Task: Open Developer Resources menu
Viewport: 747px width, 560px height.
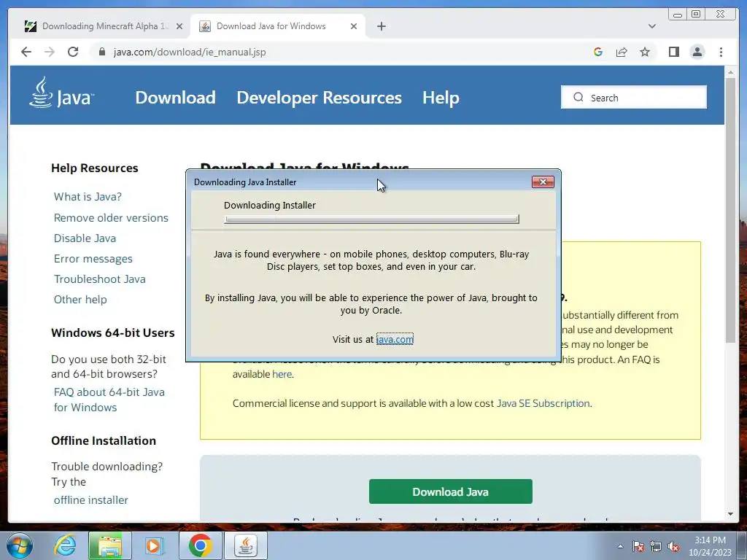Action: [320, 97]
